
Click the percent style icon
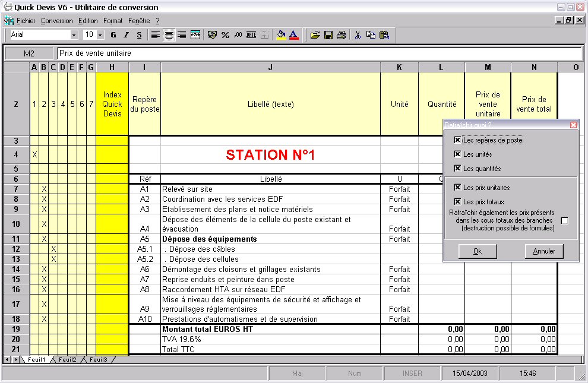pos(225,35)
